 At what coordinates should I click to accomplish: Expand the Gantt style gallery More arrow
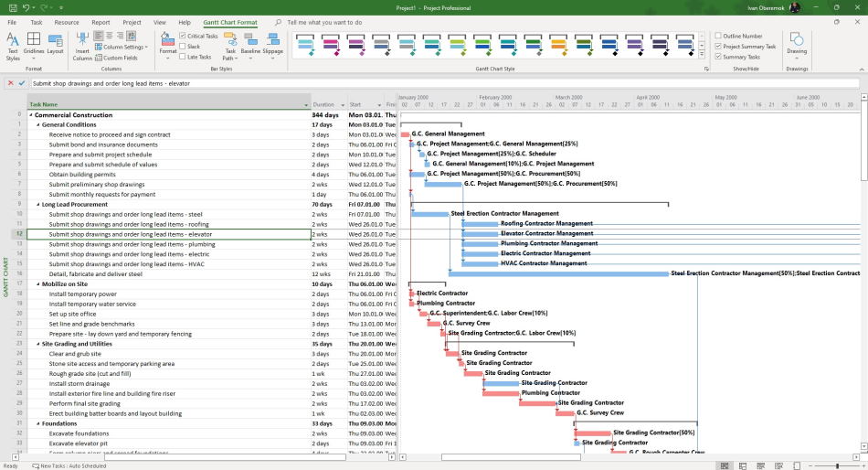(702, 55)
